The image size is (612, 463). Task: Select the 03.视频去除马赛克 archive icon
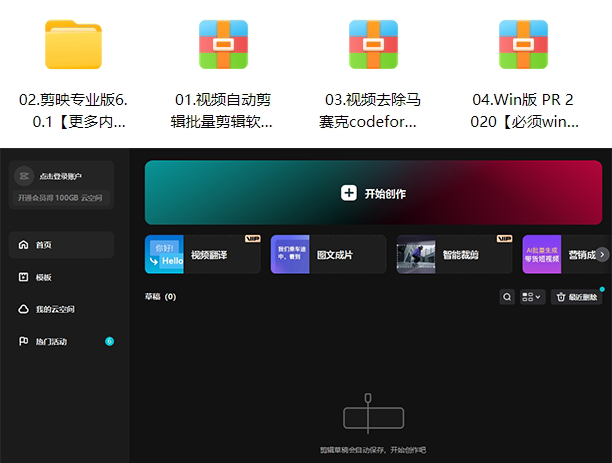[x=372, y=45]
